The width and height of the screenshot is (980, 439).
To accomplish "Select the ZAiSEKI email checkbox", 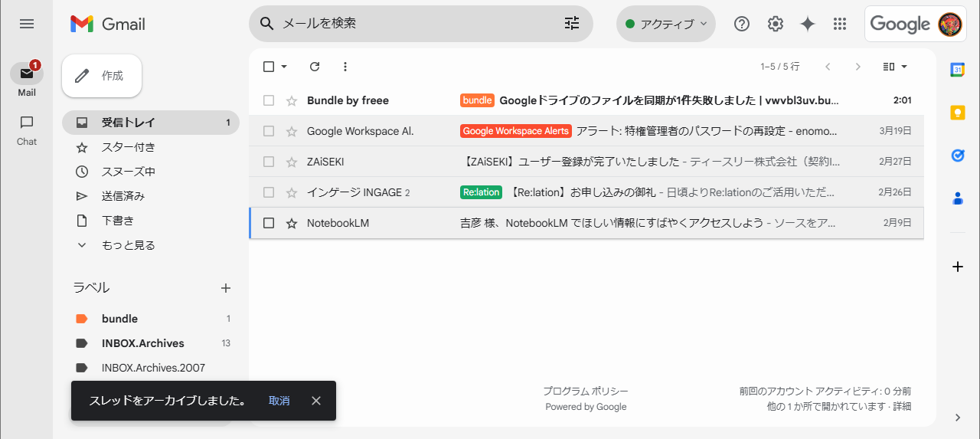I will pos(269,162).
